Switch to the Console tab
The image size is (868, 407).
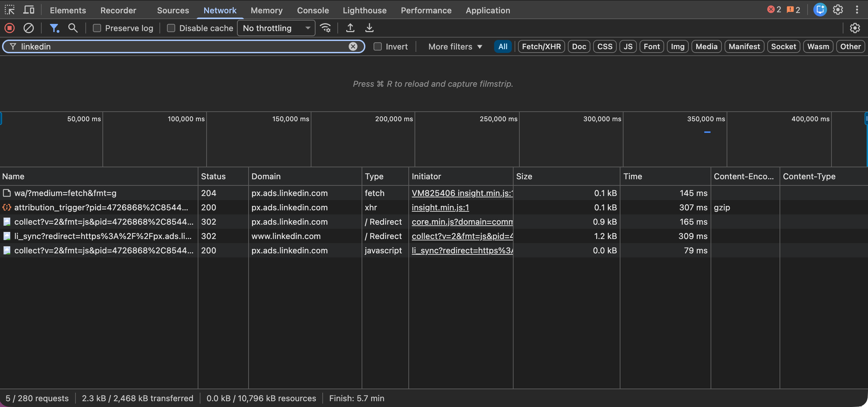click(x=312, y=10)
